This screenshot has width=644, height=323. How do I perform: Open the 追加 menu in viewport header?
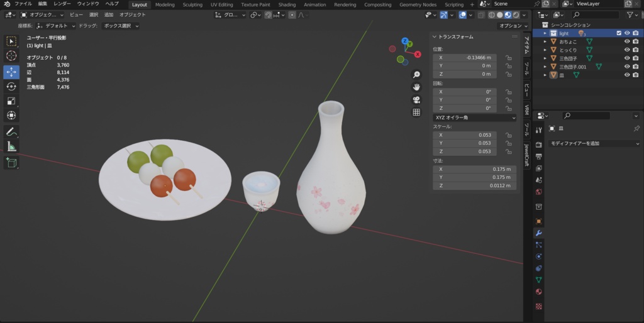point(108,15)
